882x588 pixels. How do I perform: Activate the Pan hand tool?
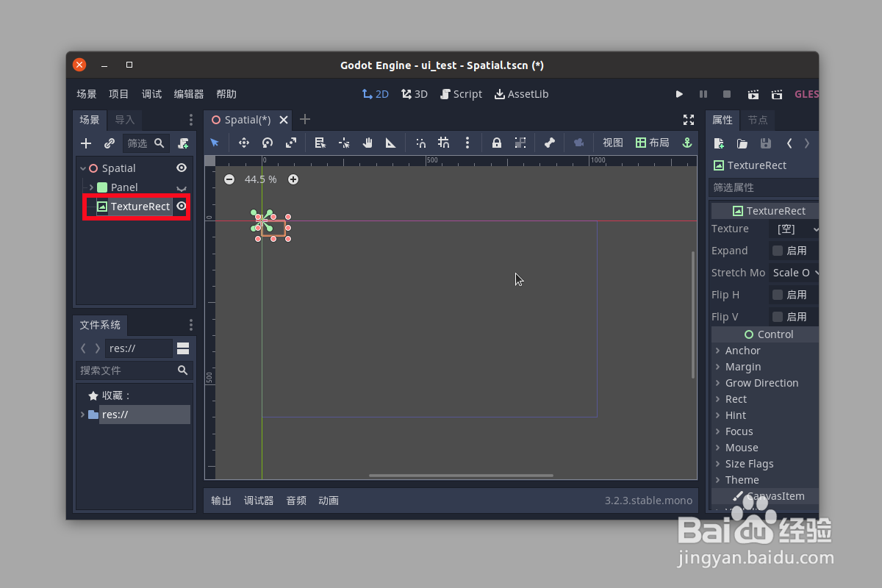click(367, 143)
